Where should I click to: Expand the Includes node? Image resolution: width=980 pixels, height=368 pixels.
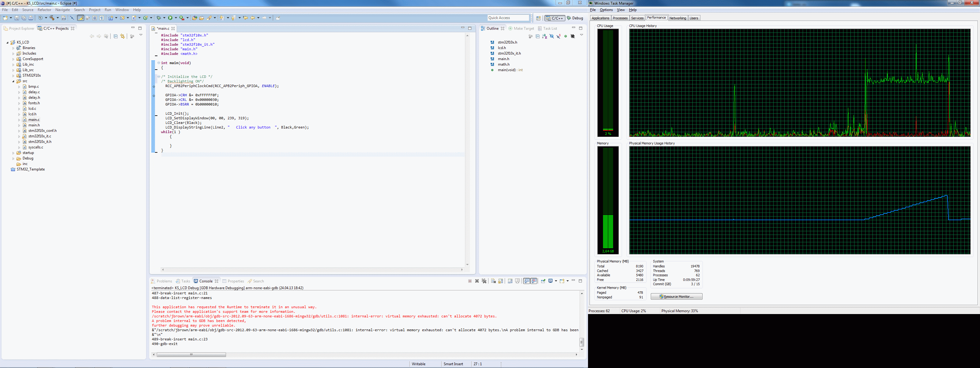(x=13, y=54)
